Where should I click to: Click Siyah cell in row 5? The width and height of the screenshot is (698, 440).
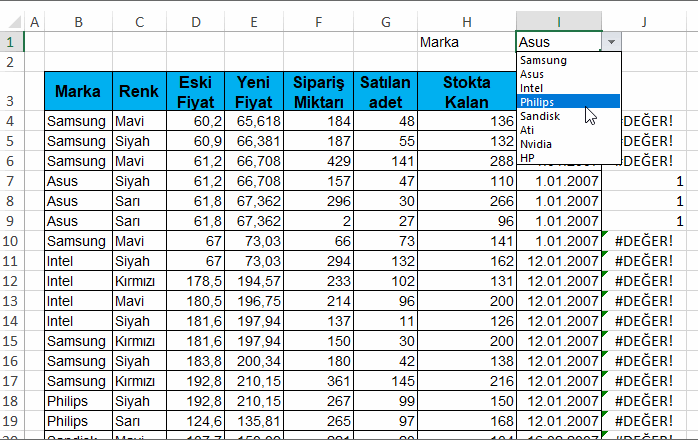[x=139, y=141]
